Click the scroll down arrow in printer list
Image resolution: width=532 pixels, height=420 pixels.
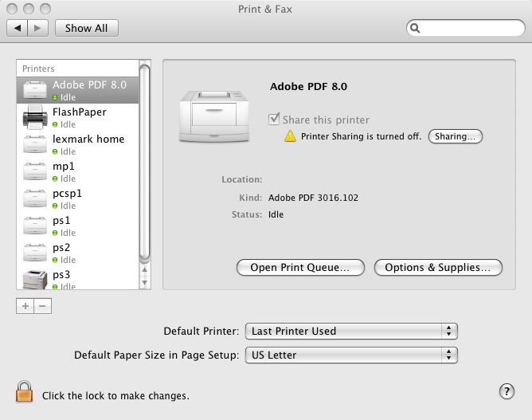145,282
